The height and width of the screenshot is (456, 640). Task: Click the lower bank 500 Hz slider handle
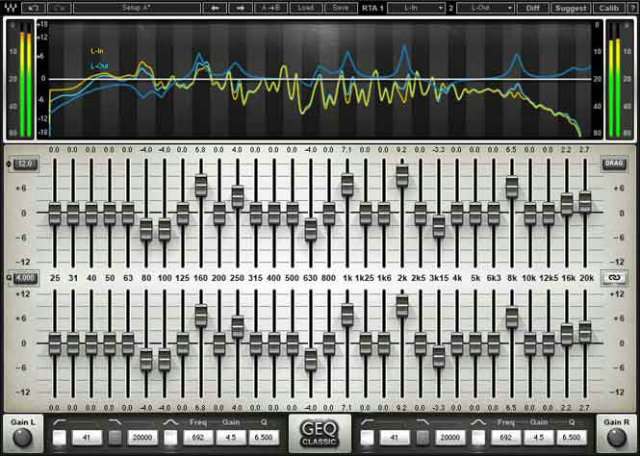point(292,343)
